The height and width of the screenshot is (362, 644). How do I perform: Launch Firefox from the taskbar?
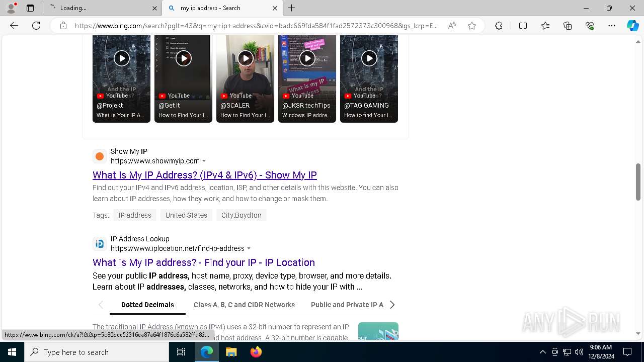(x=256, y=352)
